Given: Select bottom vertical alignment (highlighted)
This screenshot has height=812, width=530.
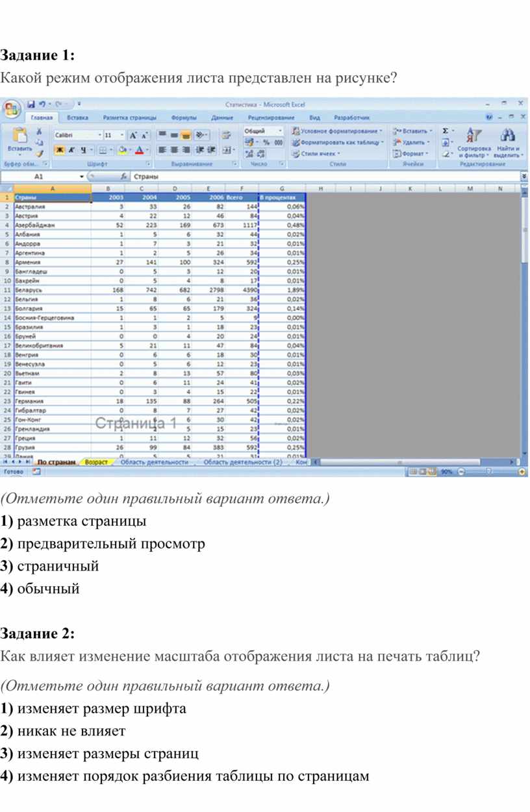Looking at the screenshot, I should click(186, 135).
